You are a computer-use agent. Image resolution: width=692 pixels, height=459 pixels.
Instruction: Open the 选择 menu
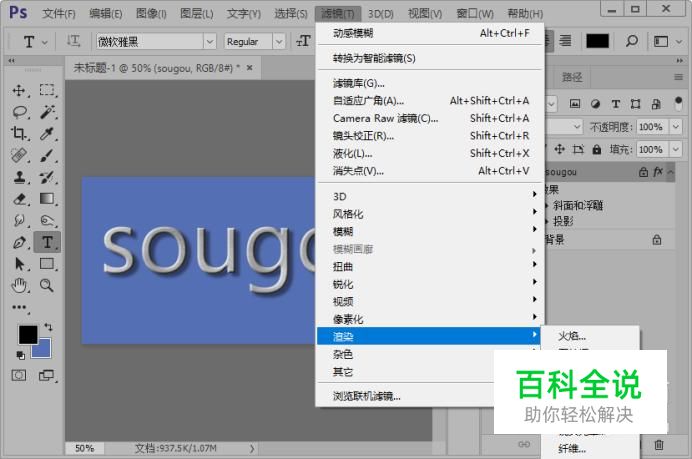pyautogui.click(x=290, y=14)
